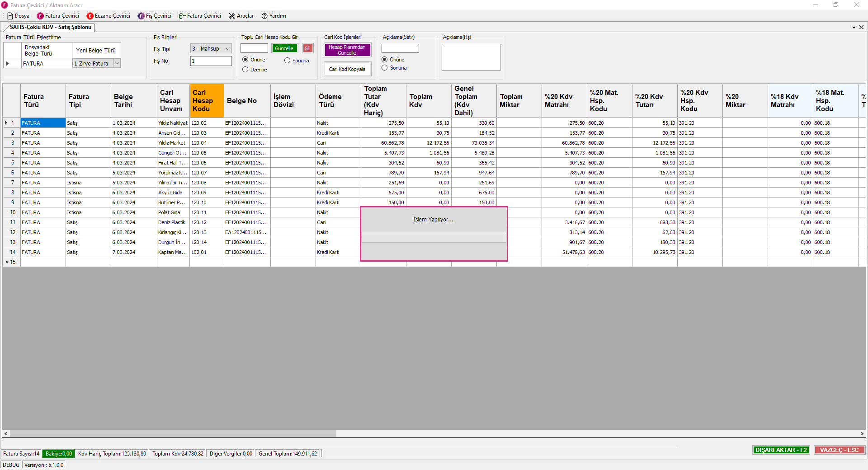Click the Ödeme Türü column header
Screen dimensions: 868x470
tap(338, 101)
